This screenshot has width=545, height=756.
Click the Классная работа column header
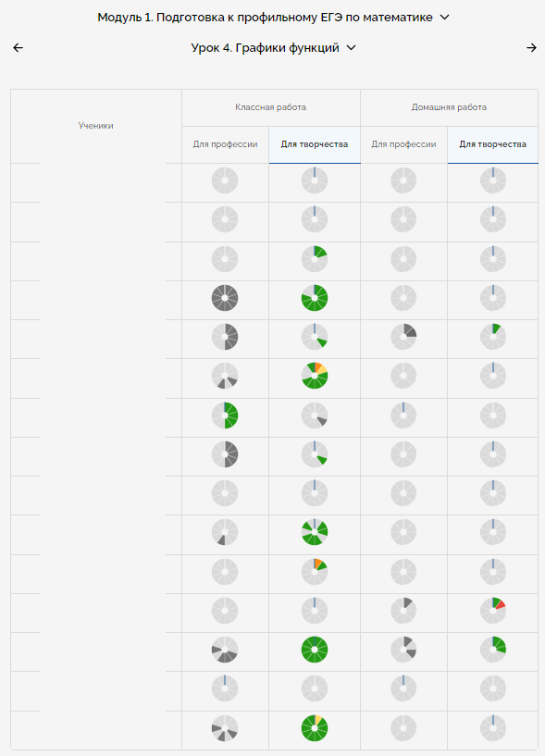click(270, 107)
